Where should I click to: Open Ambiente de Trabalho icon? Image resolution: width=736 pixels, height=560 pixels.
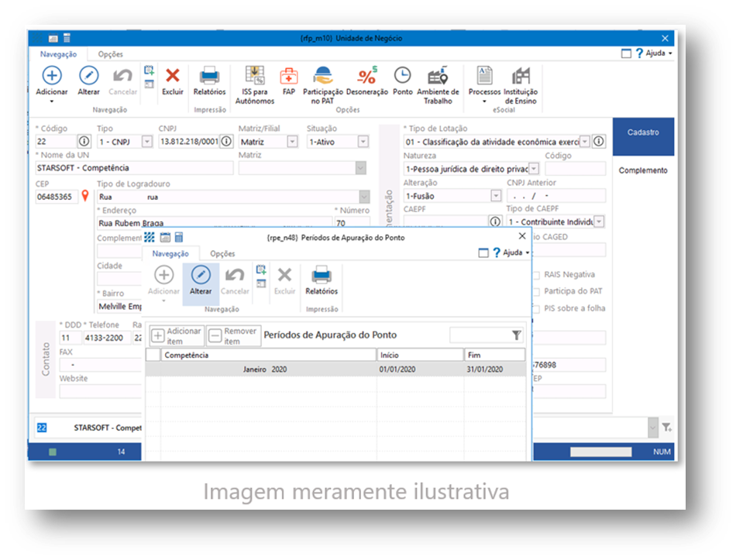(x=438, y=76)
